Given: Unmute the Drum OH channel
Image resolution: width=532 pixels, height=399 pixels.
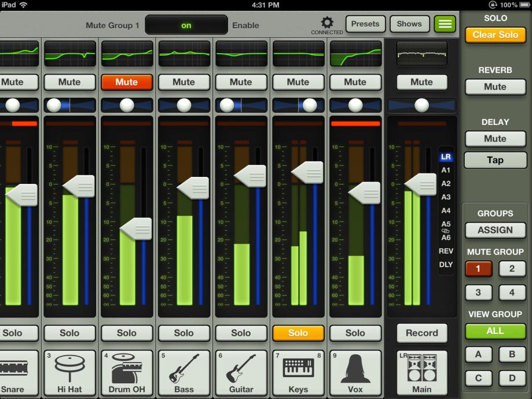Looking at the screenshot, I should coord(127,82).
